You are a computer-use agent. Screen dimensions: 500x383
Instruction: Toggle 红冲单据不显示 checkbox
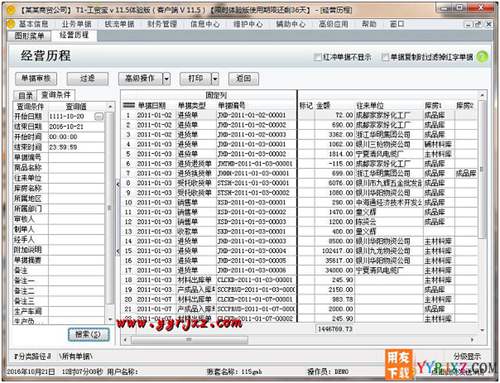[x=317, y=57]
